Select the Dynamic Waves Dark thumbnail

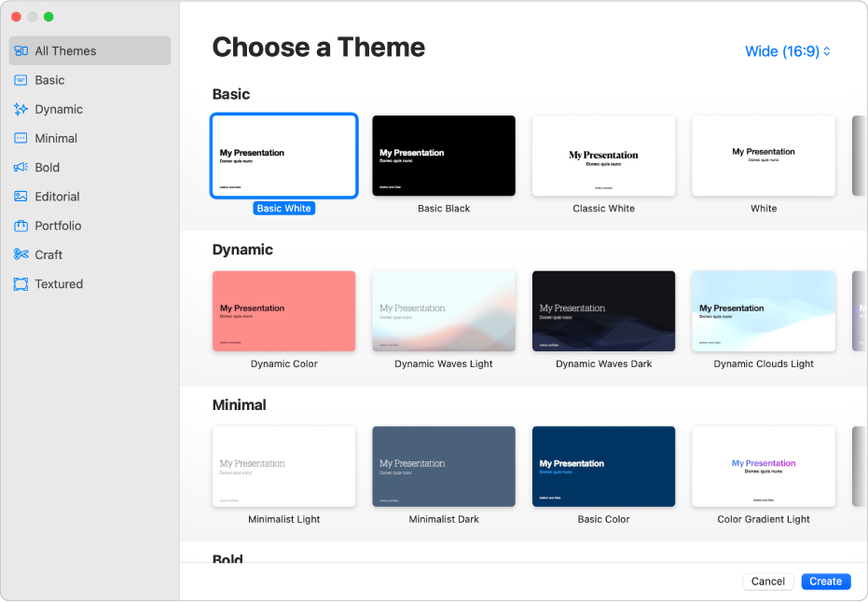[x=603, y=311]
